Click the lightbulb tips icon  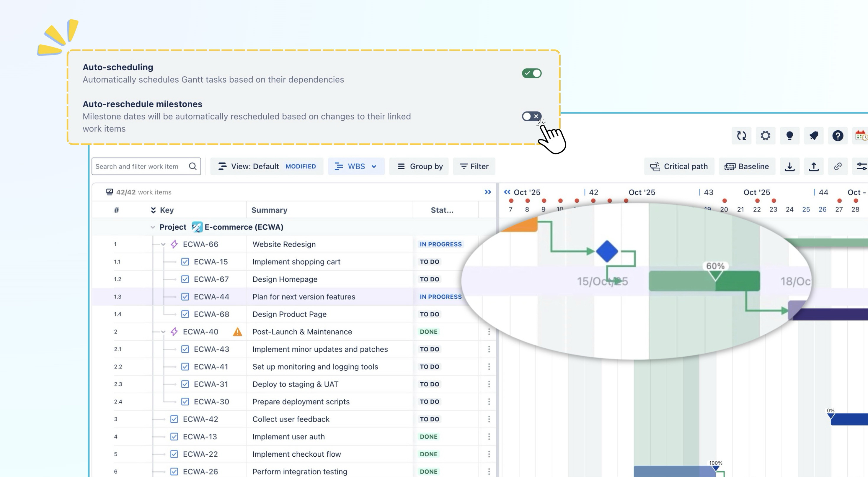pyautogui.click(x=789, y=136)
